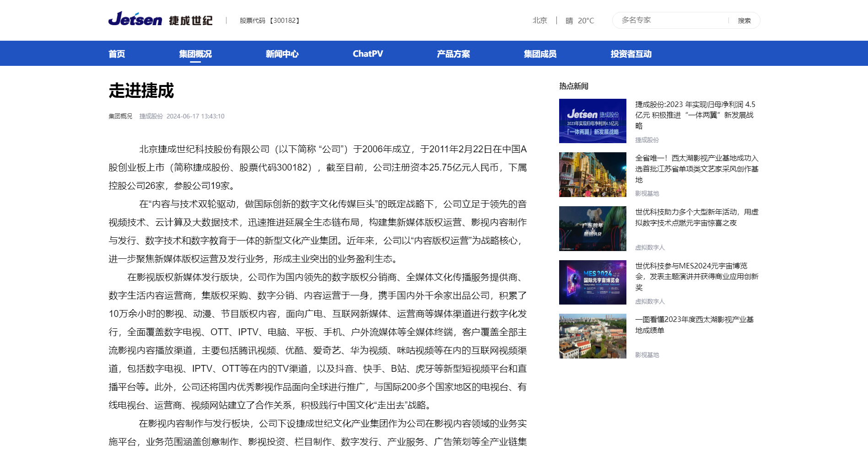The width and height of the screenshot is (868, 455).
Task: Go to the ChatPV page
Action: [x=367, y=54]
